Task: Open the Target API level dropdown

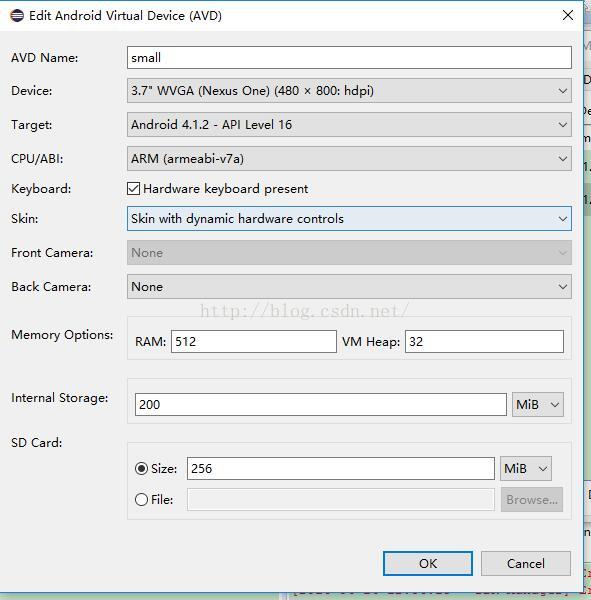Action: (349, 124)
